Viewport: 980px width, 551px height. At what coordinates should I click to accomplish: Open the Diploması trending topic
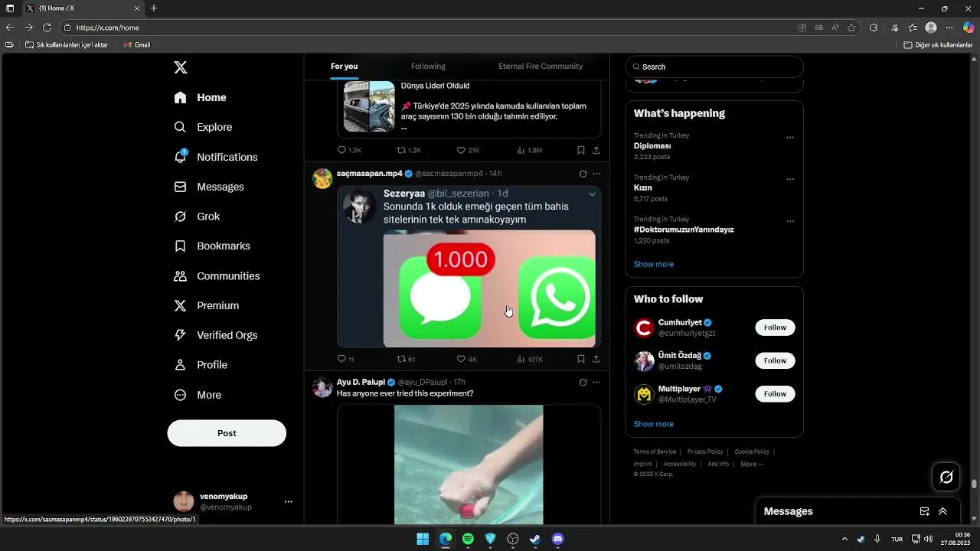[652, 145]
